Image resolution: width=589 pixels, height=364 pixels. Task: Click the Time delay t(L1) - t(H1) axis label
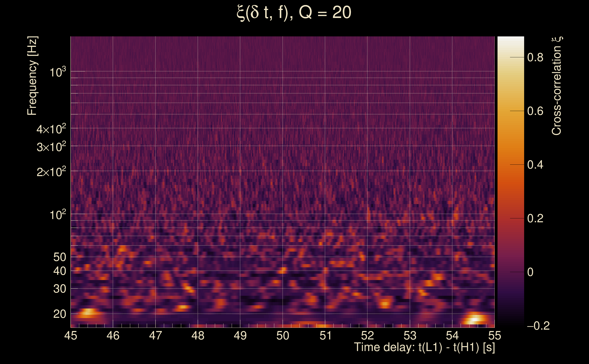(424, 347)
